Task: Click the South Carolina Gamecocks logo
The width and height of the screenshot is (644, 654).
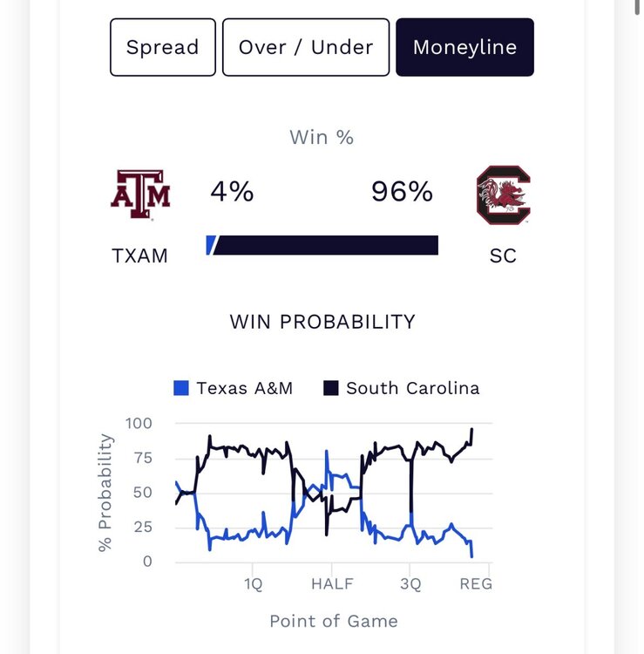Action: click(x=503, y=196)
